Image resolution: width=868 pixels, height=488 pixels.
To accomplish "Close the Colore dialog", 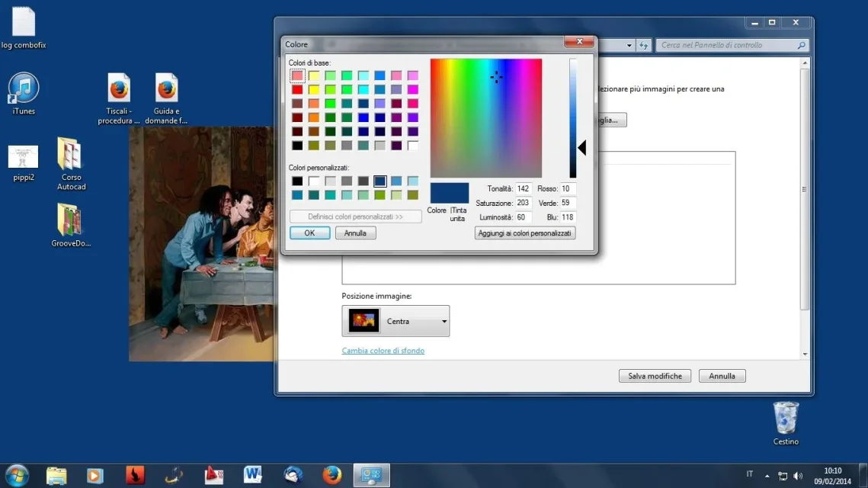I will (580, 41).
